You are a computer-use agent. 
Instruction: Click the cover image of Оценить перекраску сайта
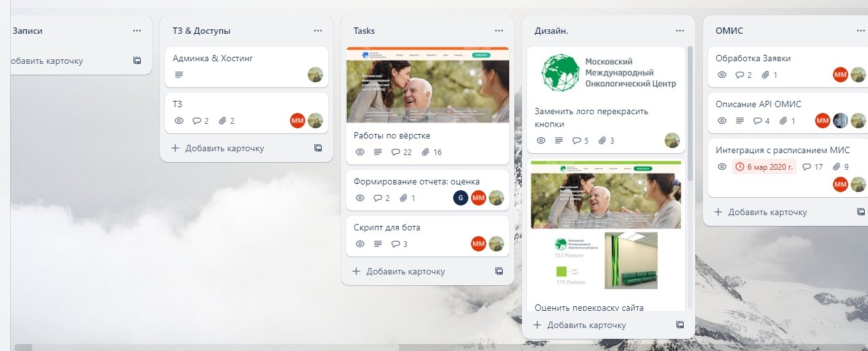pos(606,227)
